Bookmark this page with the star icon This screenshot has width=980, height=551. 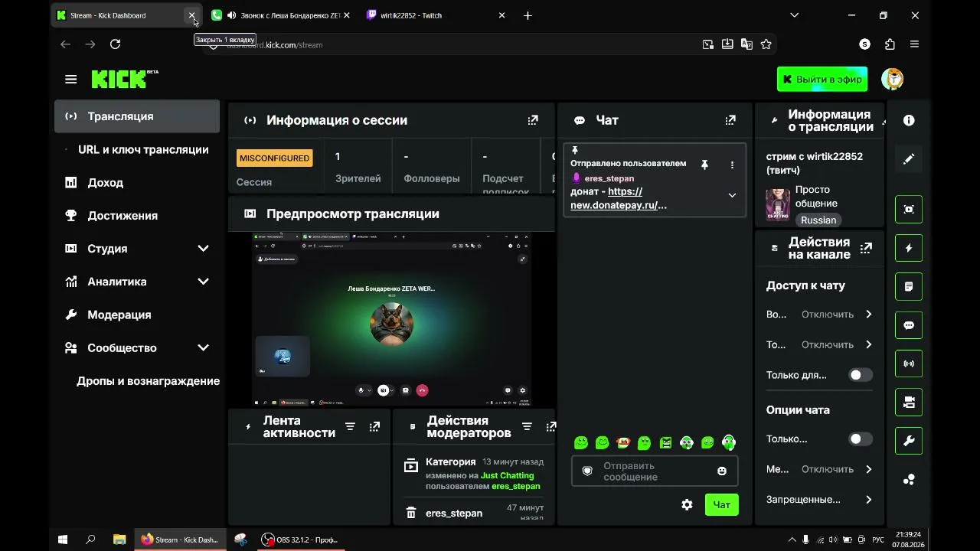click(766, 44)
